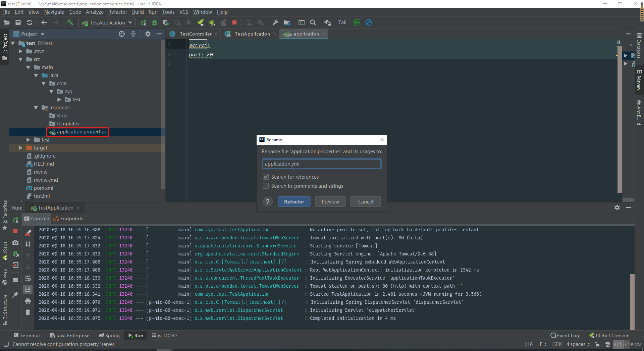Click the Synchronize refresh toolbar icon
Viewport: 644px width, 351px height.
coord(30,22)
